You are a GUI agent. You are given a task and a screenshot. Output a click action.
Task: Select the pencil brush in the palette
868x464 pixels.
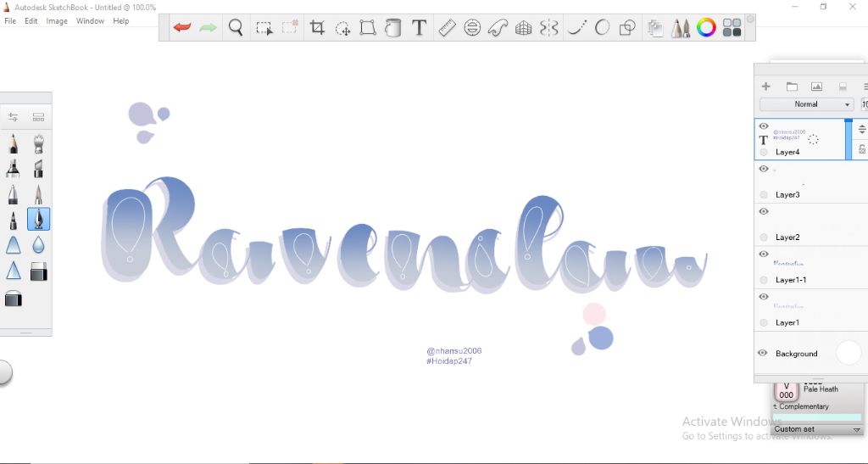(x=14, y=143)
